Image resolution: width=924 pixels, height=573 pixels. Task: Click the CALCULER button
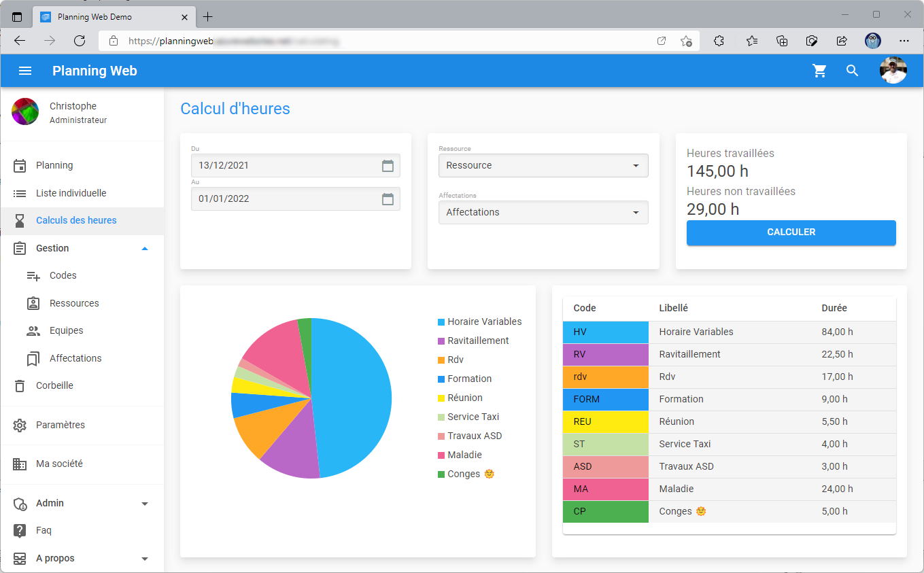click(x=791, y=232)
